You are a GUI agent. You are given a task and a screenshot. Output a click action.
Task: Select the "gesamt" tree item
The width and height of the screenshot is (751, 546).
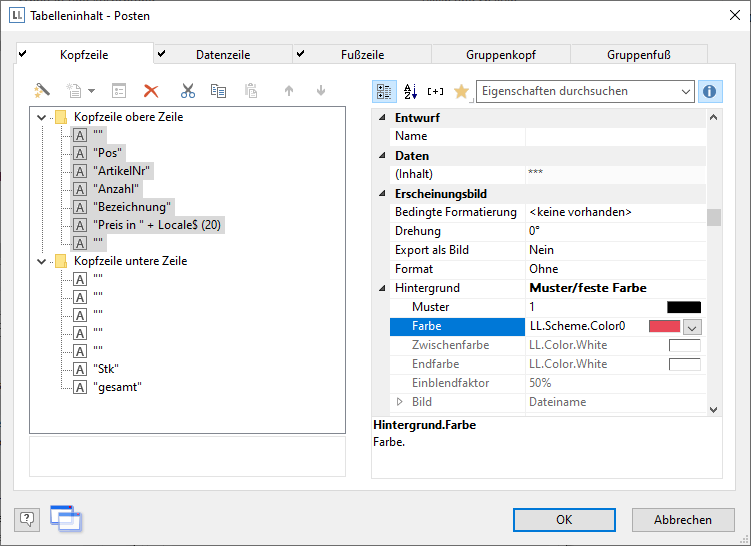[117, 387]
